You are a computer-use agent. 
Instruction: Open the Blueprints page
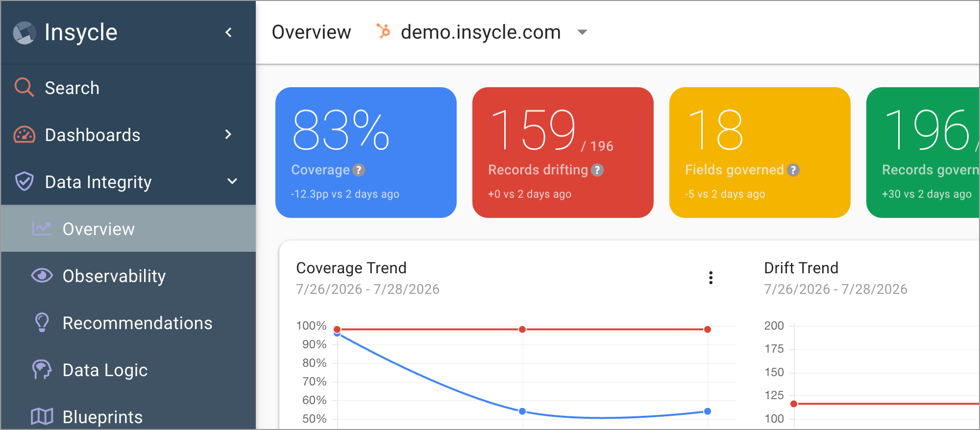[x=128, y=417]
